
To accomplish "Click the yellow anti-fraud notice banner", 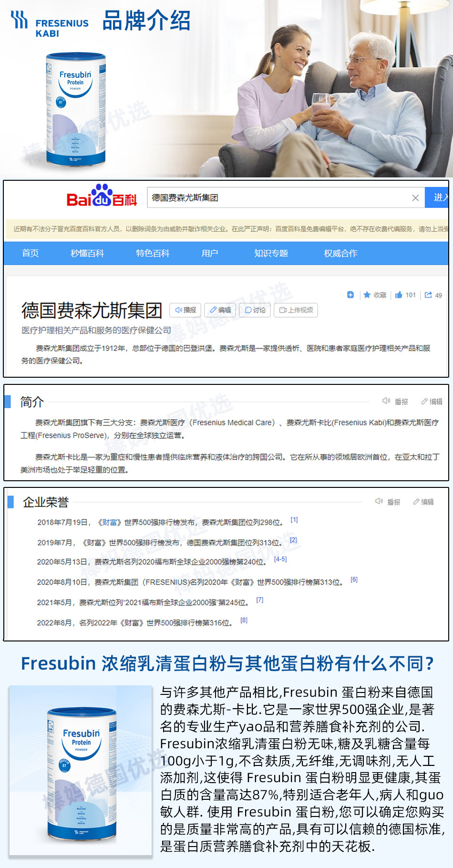I will click(x=226, y=229).
